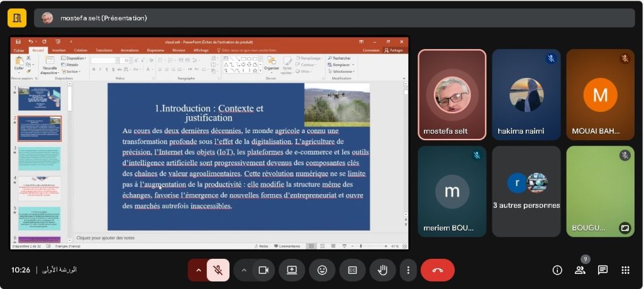The image size is (644, 289).
Task: Select slide 3 thumbnail in slide panel
Action: coord(39,158)
